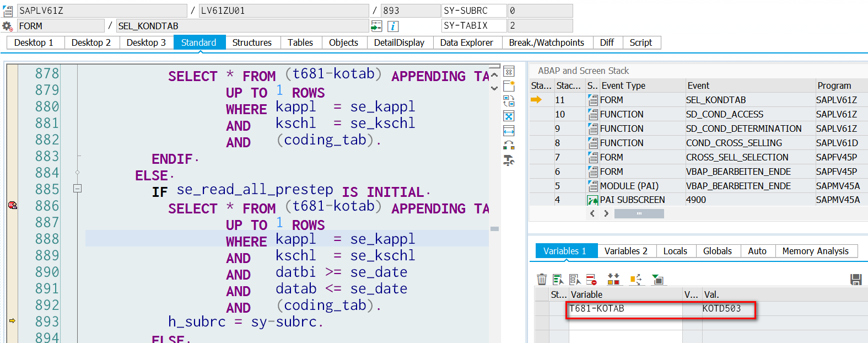
Task: Select the Variables 1 tab
Action: coord(565,251)
